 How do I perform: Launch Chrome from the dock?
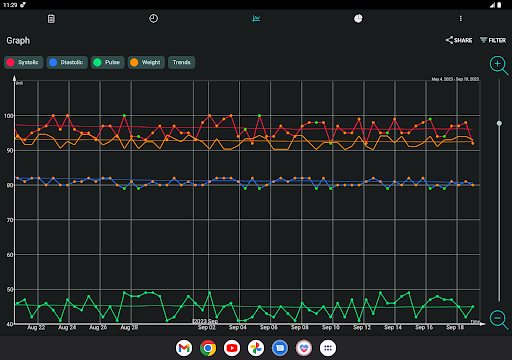pos(208,348)
